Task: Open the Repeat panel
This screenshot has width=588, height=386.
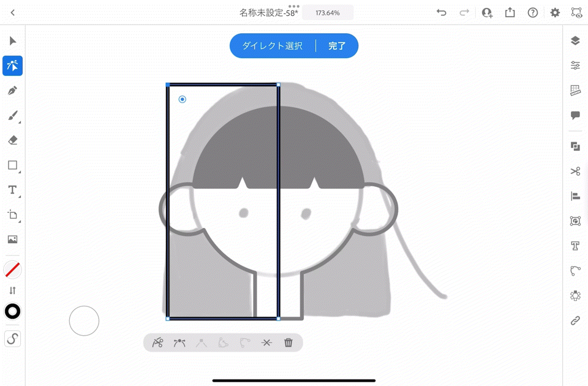Action: pyautogui.click(x=575, y=295)
